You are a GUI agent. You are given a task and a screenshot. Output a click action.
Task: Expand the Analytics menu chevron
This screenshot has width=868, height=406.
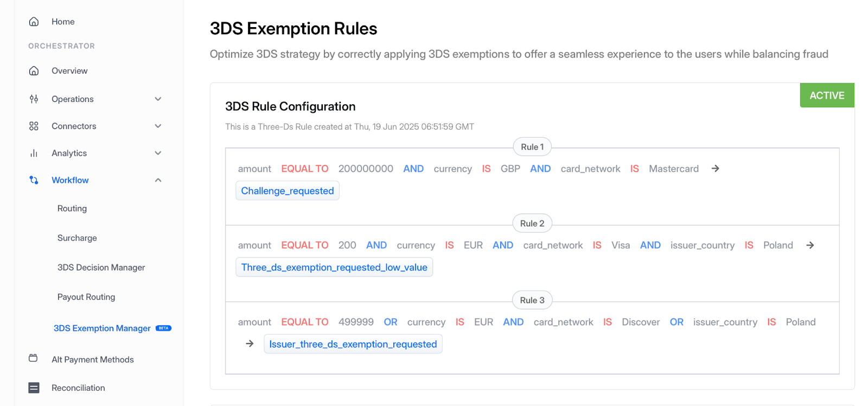click(158, 153)
